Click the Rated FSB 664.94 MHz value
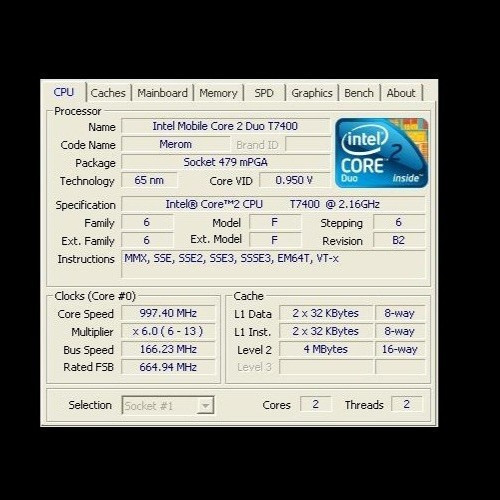This screenshot has height=500, width=500. [168, 367]
